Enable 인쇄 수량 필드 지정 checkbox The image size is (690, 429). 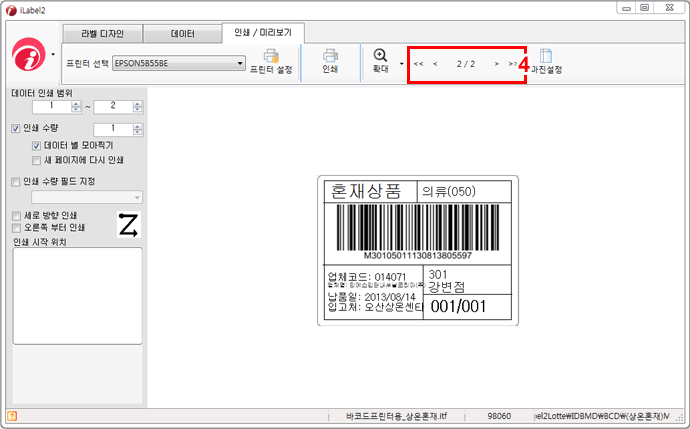pyautogui.click(x=16, y=182)
